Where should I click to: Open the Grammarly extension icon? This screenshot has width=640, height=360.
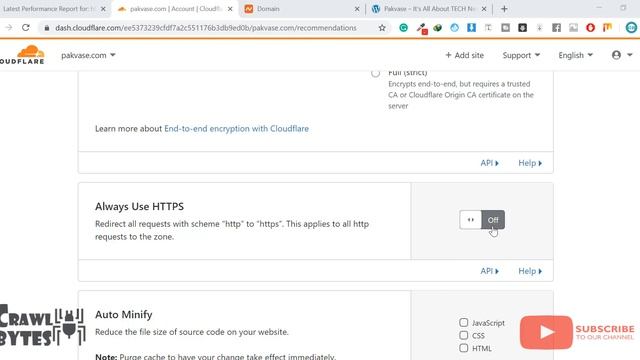pos(403,28)
